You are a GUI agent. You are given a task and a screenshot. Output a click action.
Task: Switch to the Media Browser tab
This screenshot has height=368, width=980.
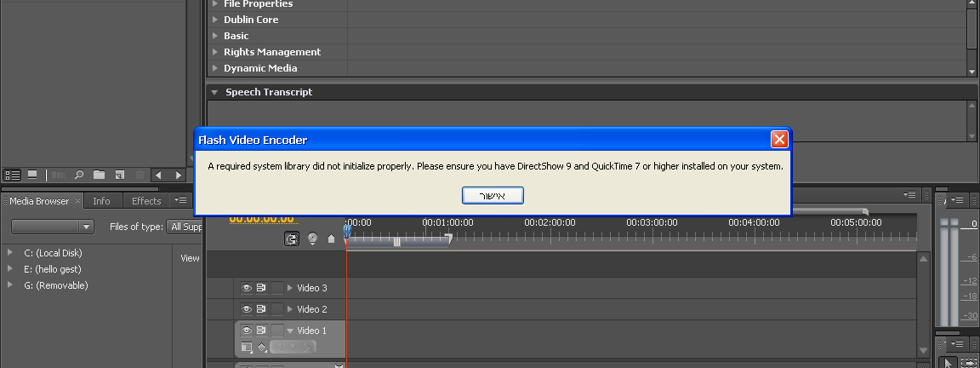pyautogui.click(x=39, y=201)
